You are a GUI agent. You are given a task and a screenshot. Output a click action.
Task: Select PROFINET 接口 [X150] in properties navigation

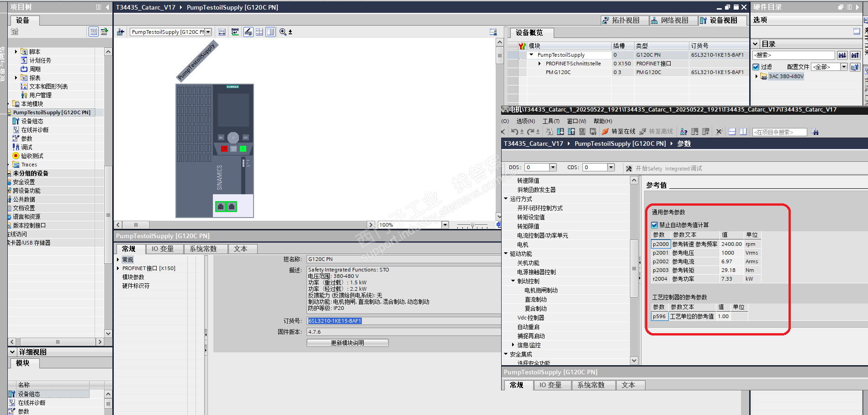[149, 268]
